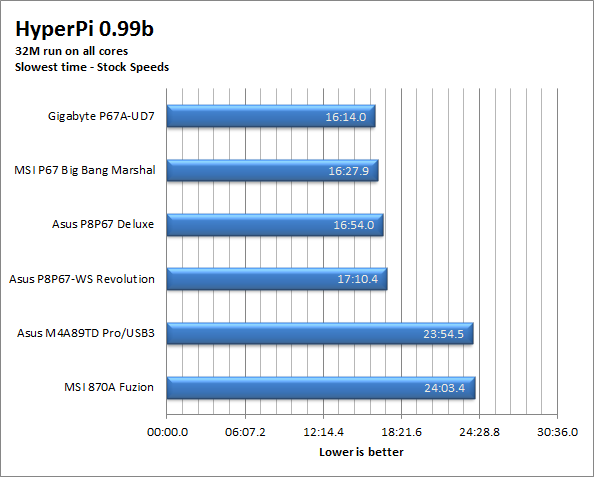Click the 06:07.2 axis tick label
594x477 pixels.
point(245,432)
